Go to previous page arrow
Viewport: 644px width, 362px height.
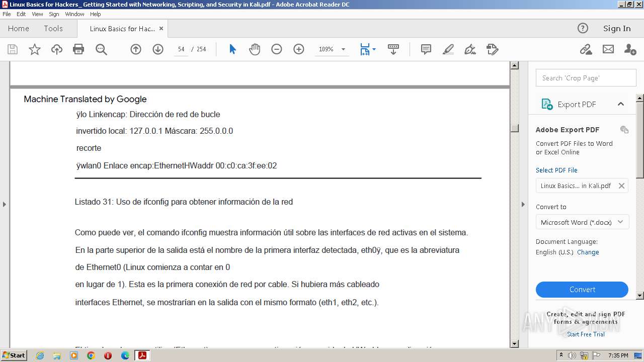(x=136, y=49)
